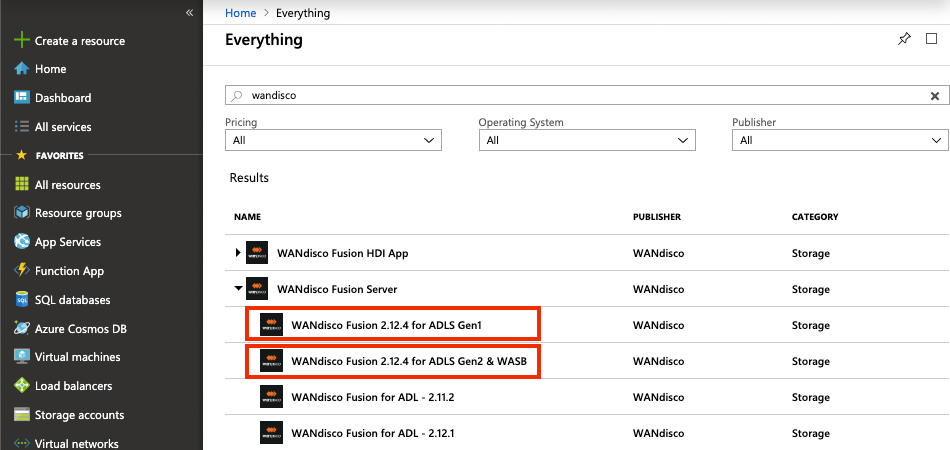Select WANdisco Fusion HDI App result name
Viewport: 950px width, 450px height.
pyautogui.click(x=342, y=253)
